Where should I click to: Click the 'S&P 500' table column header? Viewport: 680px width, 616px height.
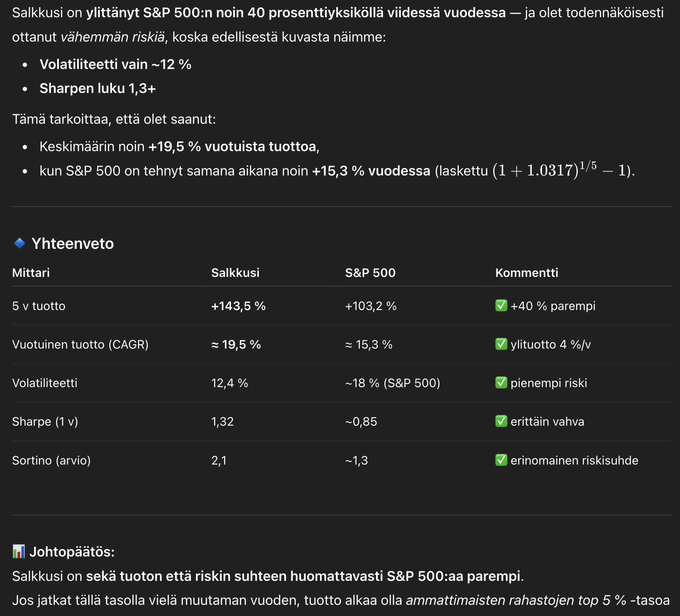click(x=370, y=273)
